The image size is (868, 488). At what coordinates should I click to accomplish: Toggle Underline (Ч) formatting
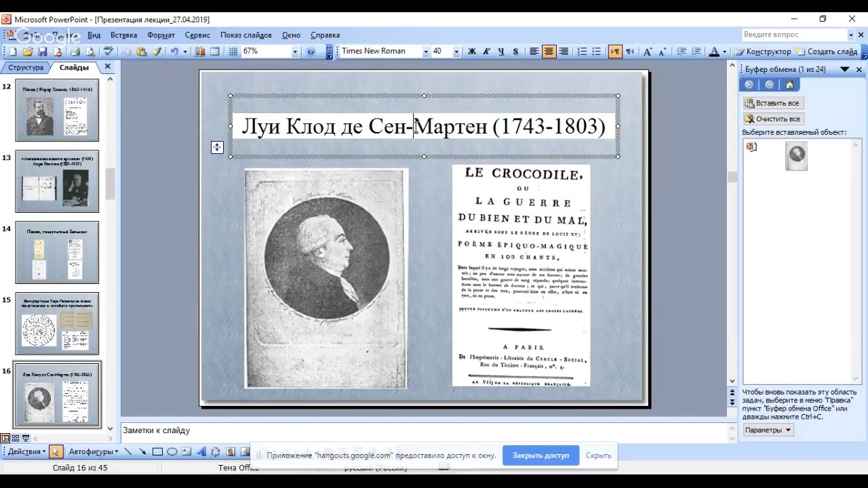click(x=501, y=52)
